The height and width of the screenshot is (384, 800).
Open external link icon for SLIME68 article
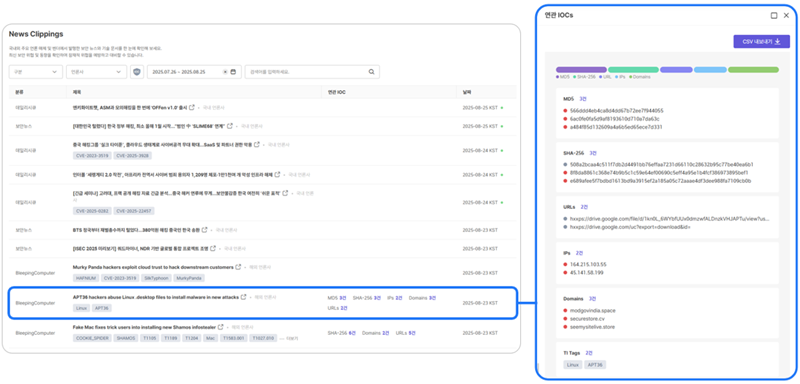coord(230,125)
